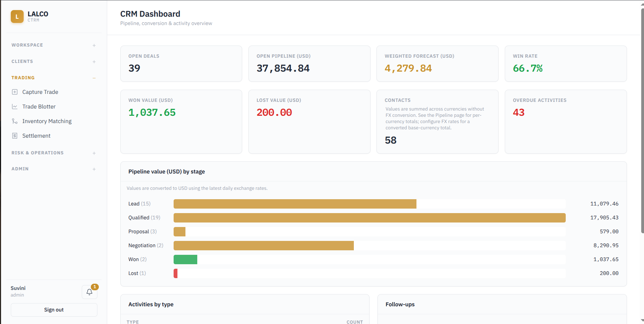The height and width of the screenshot is (324, 644).
Task: Click the Proposal amount 579.00
Action: pos(609,232)
